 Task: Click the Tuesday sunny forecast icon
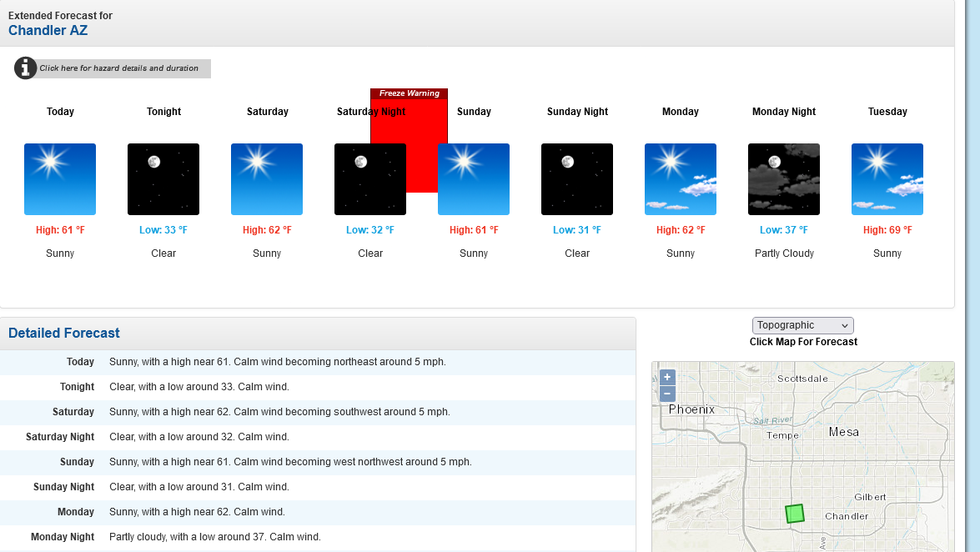887,179
